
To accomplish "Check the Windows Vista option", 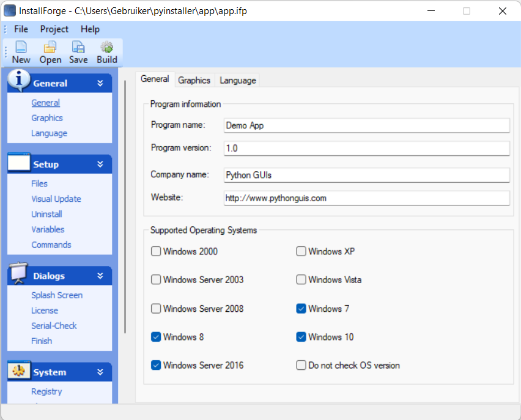I will click(301, 279).
